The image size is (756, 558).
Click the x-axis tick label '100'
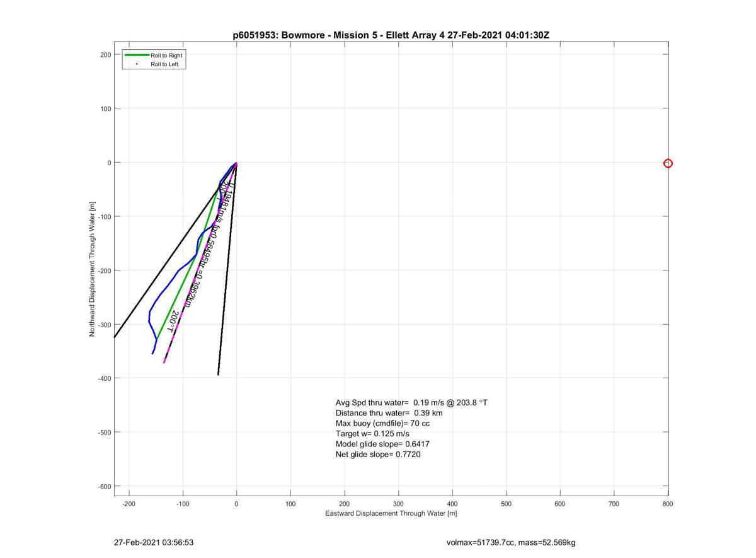click(x=290, y=504)
